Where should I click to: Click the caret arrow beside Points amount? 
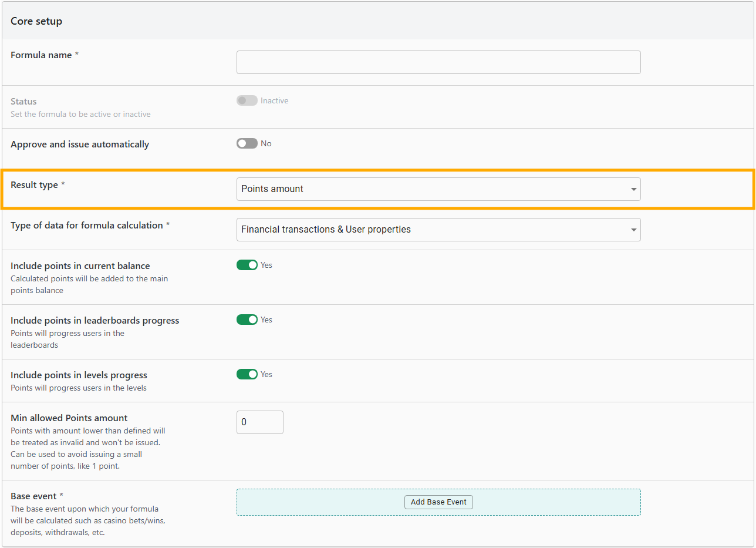tap(633, 189)
